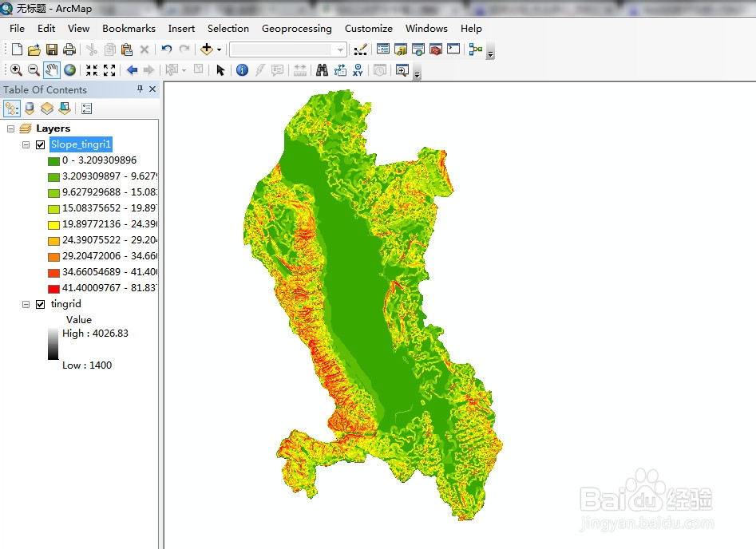Uncheck Slope_tingri1 layer visibility
The height and width of the screenshot is (549, 756).
pyautogui.click(x=41, y=144)
